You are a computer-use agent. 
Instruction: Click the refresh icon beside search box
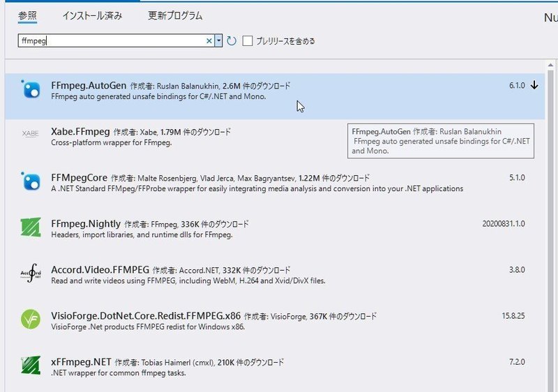[232, 41]
